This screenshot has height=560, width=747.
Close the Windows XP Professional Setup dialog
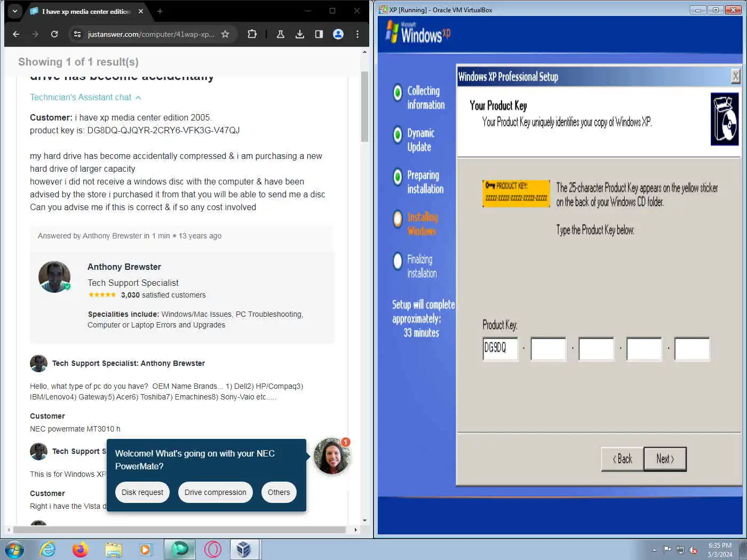735,76
